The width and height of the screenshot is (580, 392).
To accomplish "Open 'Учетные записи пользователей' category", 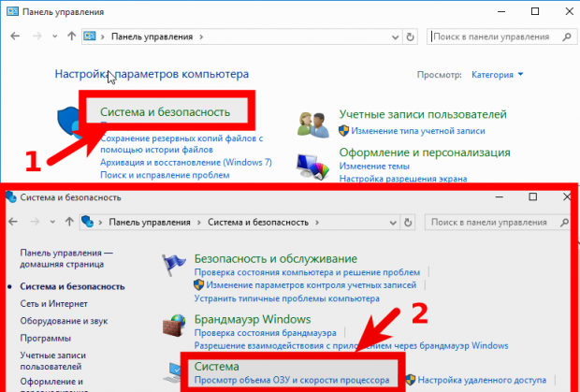I will coord(423,114).
